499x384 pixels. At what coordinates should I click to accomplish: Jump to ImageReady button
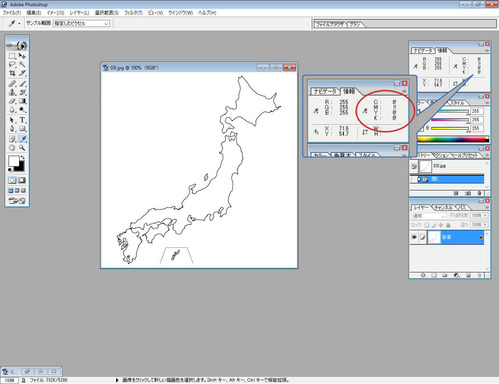point(17,201)
